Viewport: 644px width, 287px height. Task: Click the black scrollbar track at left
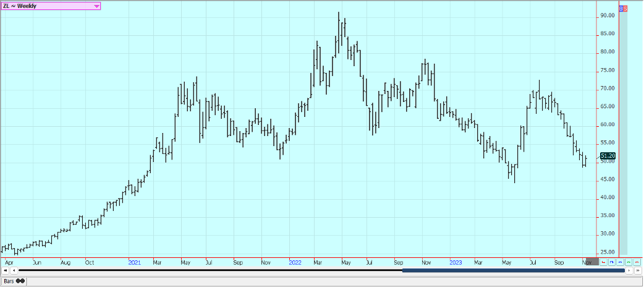point(210,270)
